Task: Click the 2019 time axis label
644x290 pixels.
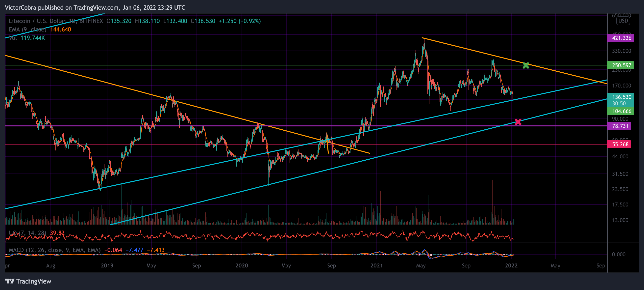Action: coord(107,265)
